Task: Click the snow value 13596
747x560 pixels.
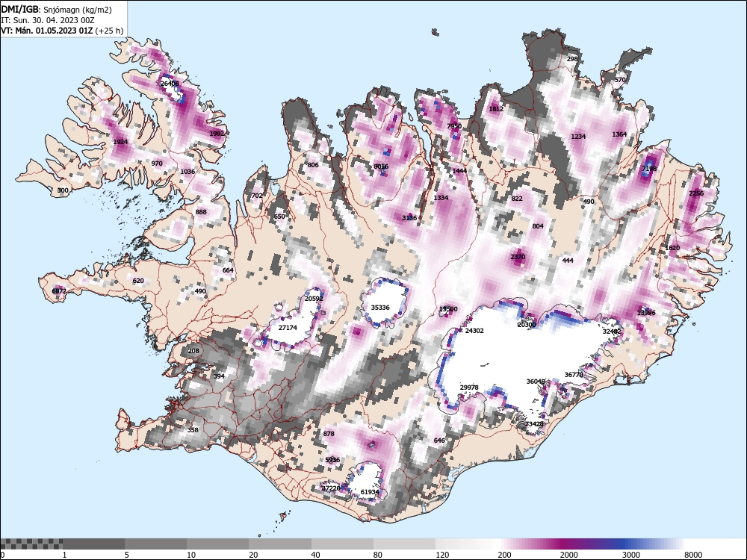Action: coord(646,313)
